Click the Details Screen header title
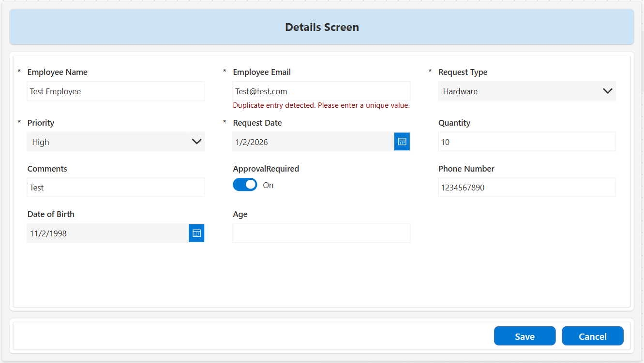The width and height of the screenshot is (644, 363). tap(322, 27)
